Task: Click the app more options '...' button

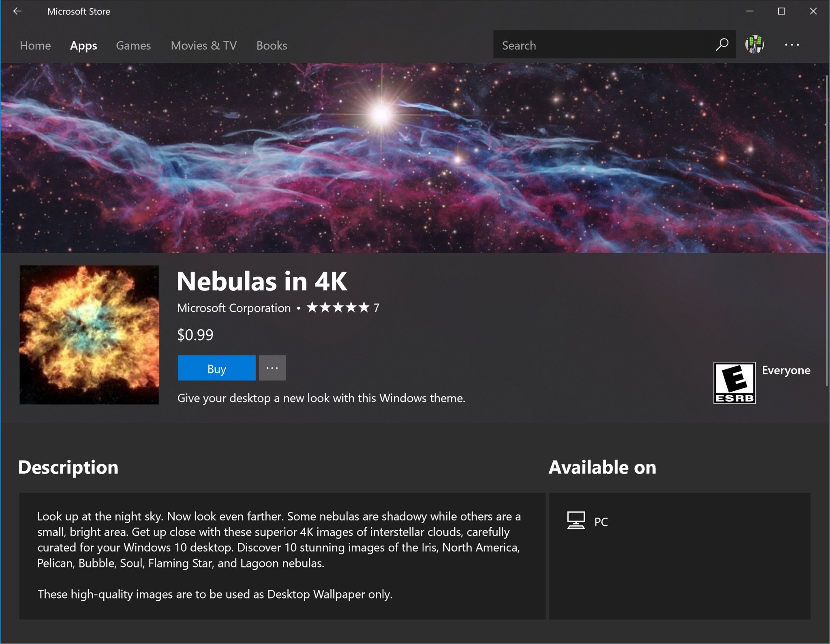Action: pos(272,369)
